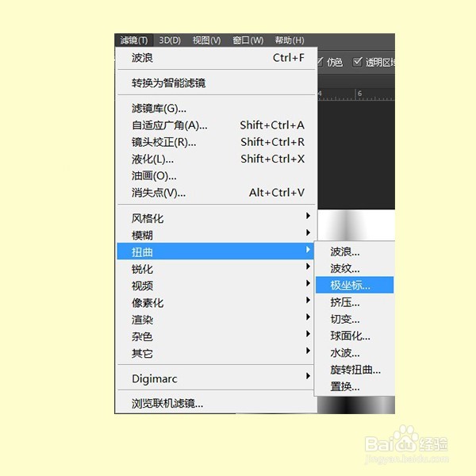Open the 3D(D) menu

click(170, 40)
